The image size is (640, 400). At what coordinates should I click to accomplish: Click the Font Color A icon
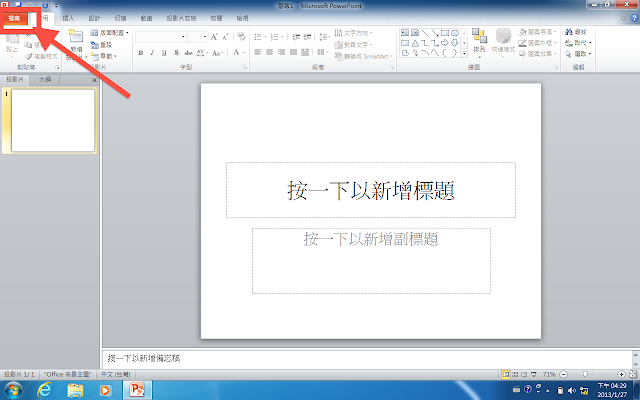click(x=236, y=53)
